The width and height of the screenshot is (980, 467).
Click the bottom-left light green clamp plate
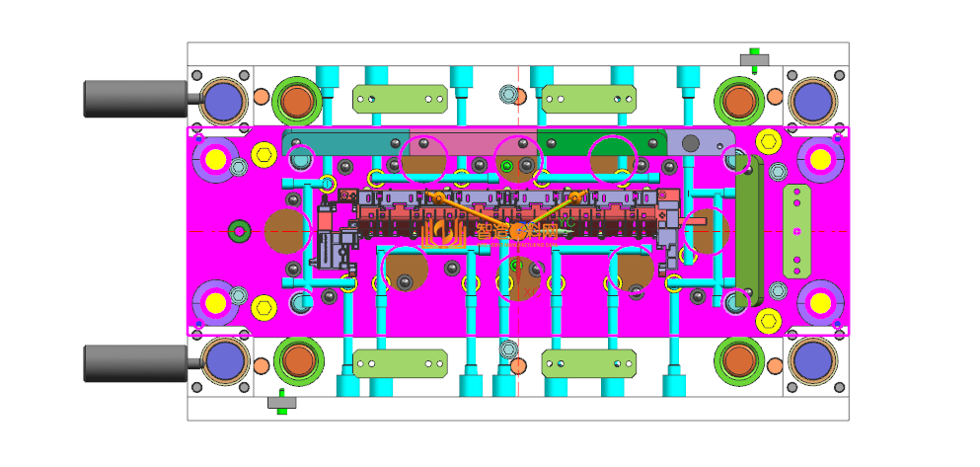400,363
